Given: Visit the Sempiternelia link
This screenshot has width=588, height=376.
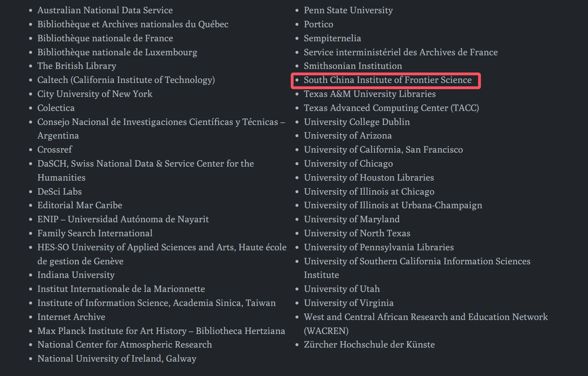Looking at the screenshot, I should [332, 38].
